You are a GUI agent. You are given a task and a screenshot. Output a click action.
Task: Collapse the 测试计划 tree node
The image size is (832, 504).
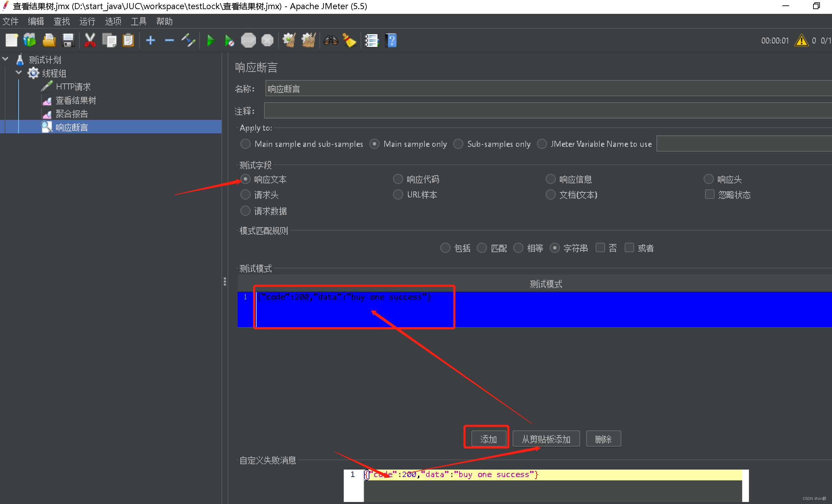[5, 59]
